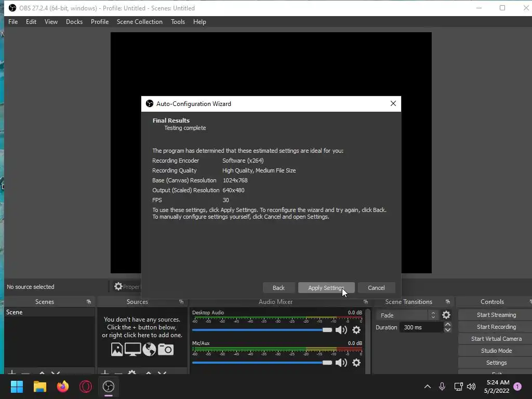Launch Firefox from the taskbar
This screenshot has height=399, width=532.
(63, 387)
